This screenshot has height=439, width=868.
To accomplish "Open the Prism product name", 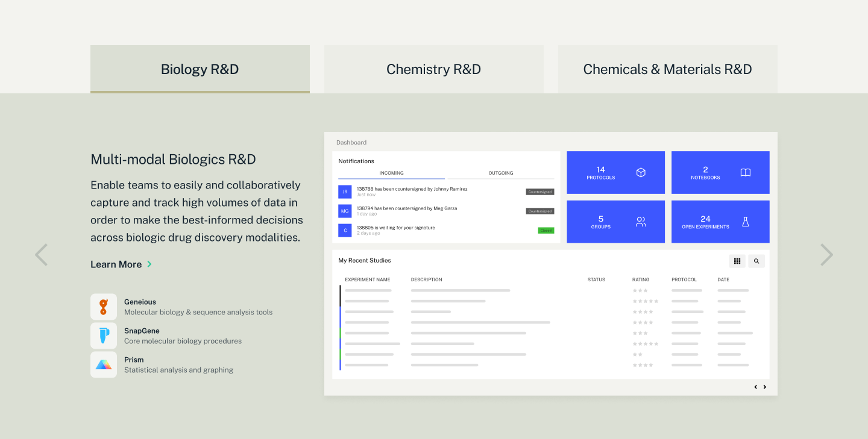I will click(x=134, y=360).
